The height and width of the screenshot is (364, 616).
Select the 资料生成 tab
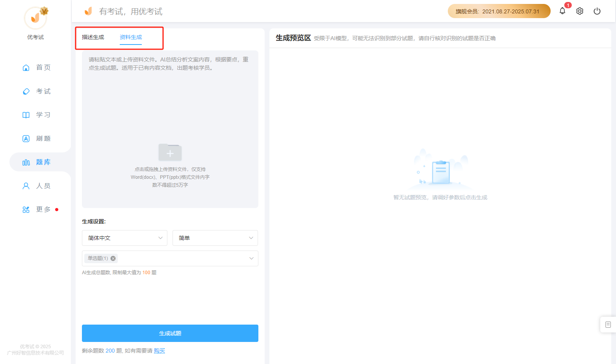(x=131, y=37)
